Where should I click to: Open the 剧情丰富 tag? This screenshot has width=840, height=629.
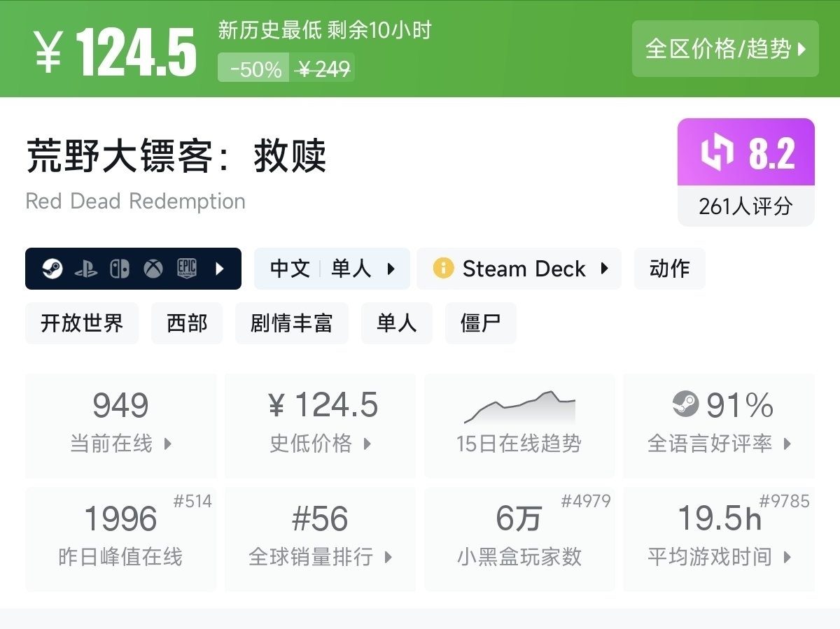click(x=291, y=323)
